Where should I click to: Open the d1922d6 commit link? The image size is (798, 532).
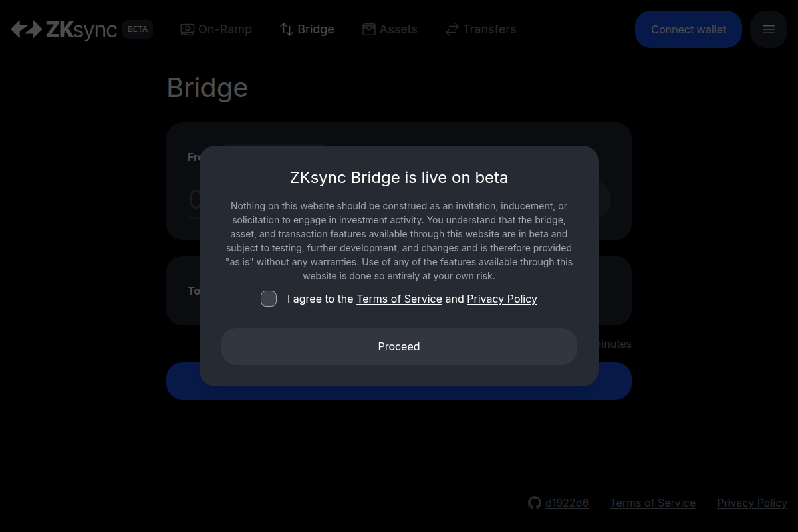tap(567, 503)
